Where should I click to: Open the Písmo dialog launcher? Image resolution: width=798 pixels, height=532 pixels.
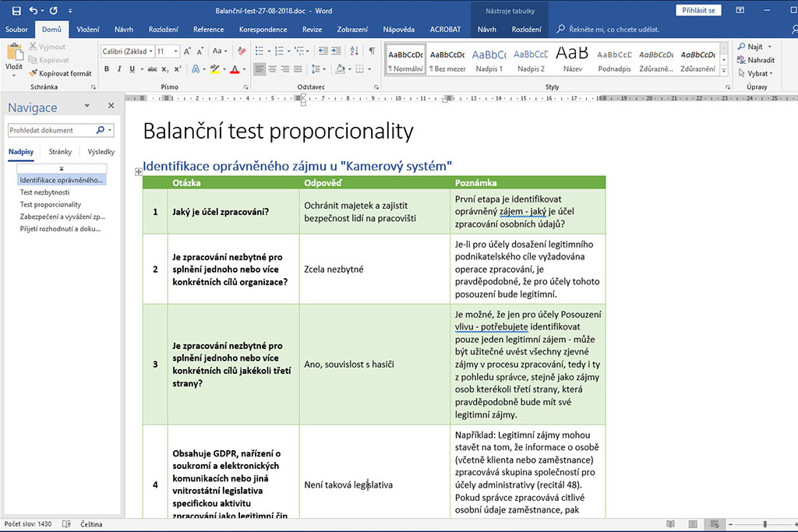(245, 87)
